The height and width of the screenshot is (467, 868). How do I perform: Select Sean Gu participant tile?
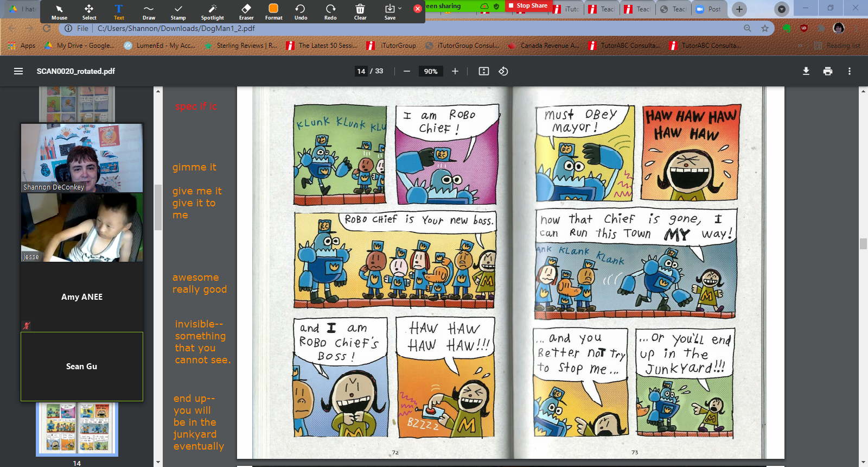82,367
